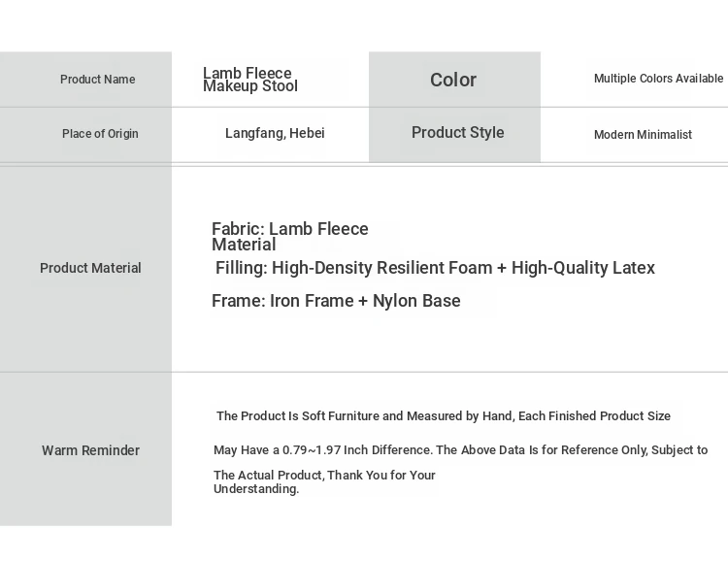Click the Product Style header cell
This screenshot has width=728, height=561.
(457, 133)
